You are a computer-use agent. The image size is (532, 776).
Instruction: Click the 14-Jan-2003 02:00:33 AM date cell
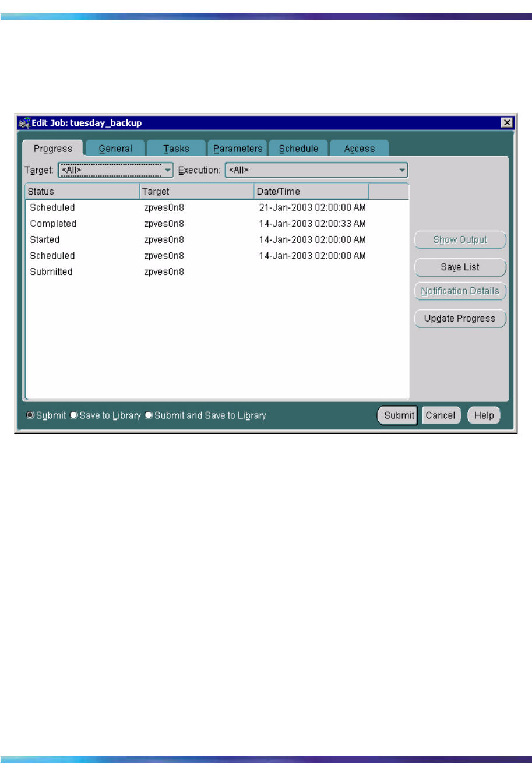pos(312,224)
